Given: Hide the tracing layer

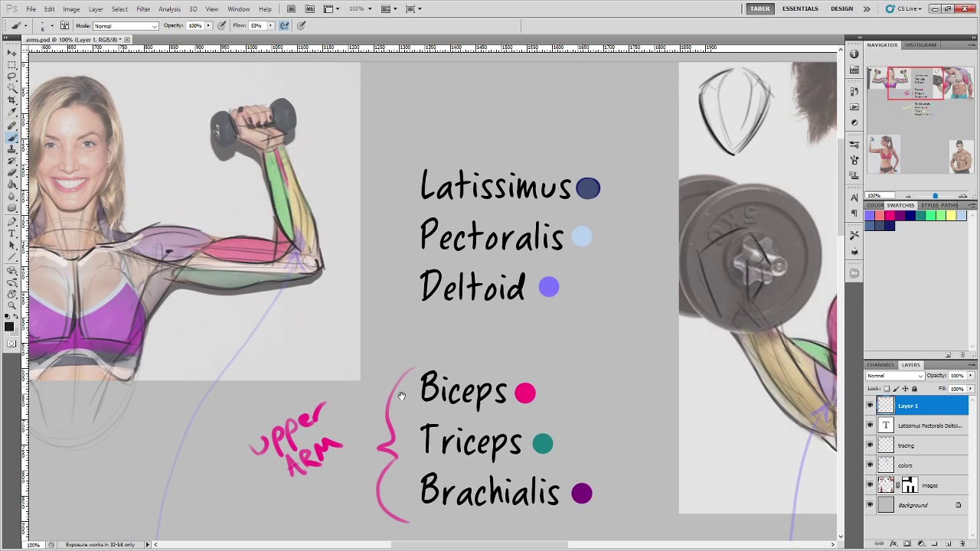Looking at the screenshot, I should coord(870,445).
